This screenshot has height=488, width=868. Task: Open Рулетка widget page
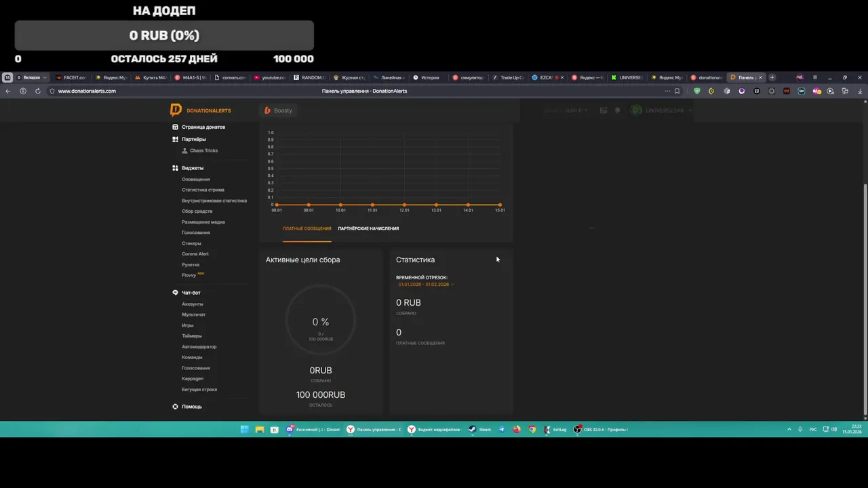tap(191, 264)
